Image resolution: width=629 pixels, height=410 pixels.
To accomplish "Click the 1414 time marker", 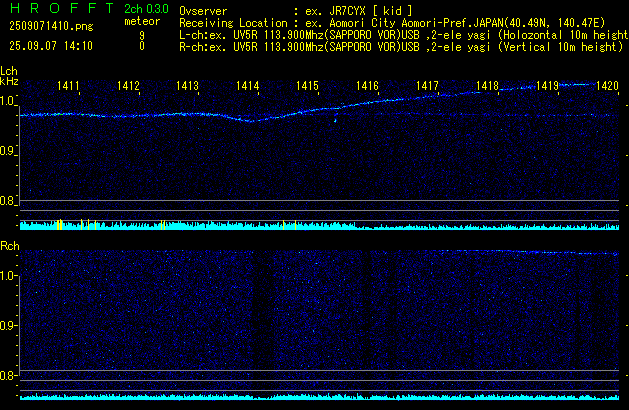I will click(x=248, y=86).
